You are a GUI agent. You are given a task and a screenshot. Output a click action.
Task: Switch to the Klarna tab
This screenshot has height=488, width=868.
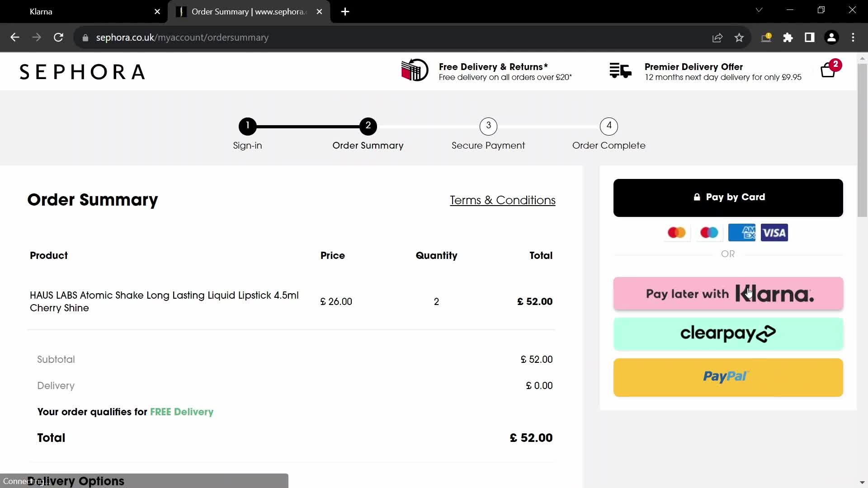click(84, 12)
